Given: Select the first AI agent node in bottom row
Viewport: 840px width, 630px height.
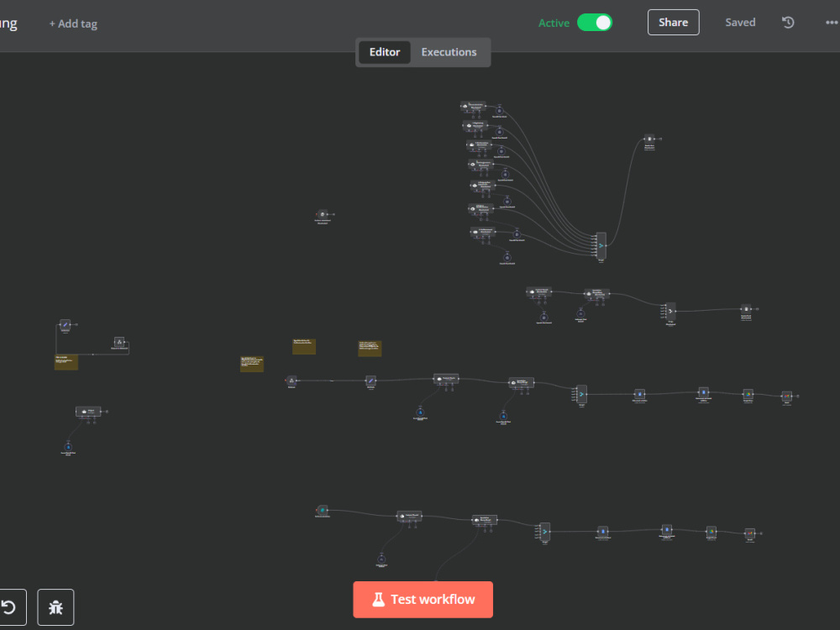Looking at the screenshot, I should click(409, 516).
